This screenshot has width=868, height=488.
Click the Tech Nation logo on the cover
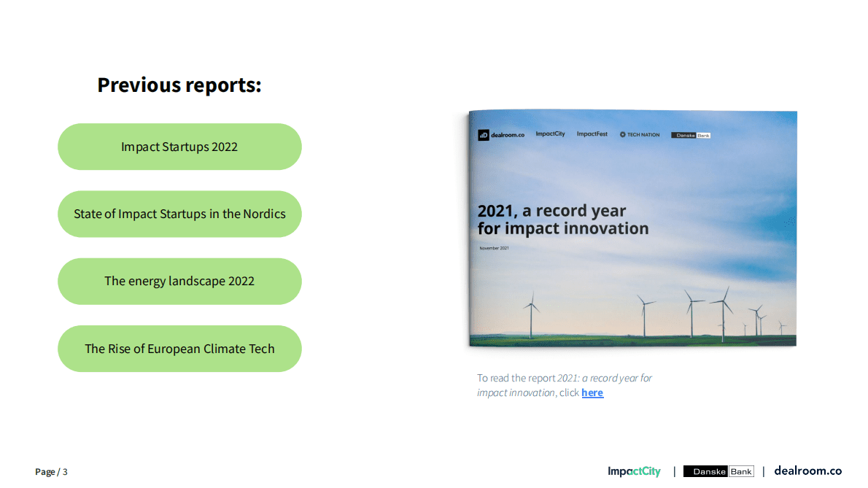tap(639, 135)
